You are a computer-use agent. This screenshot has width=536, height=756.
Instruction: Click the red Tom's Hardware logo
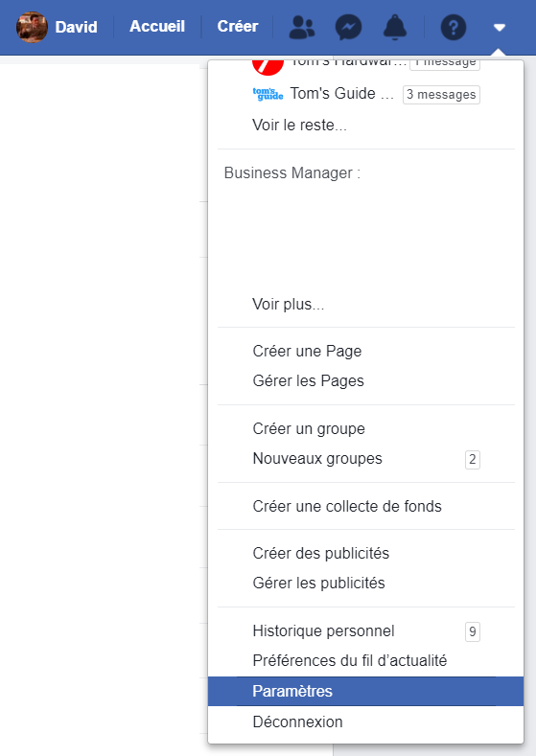click(x=268, y=66)
